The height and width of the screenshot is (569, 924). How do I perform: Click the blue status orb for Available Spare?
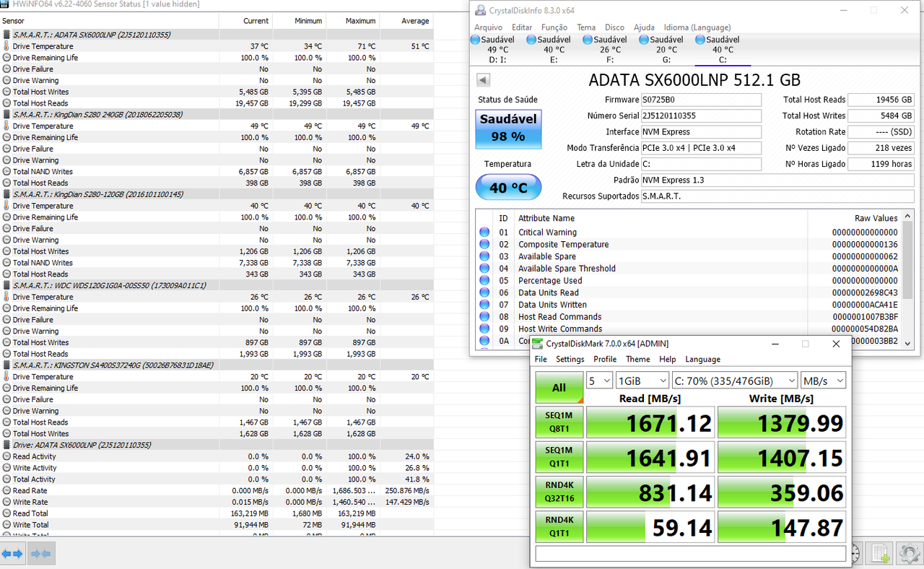point(484,256)
